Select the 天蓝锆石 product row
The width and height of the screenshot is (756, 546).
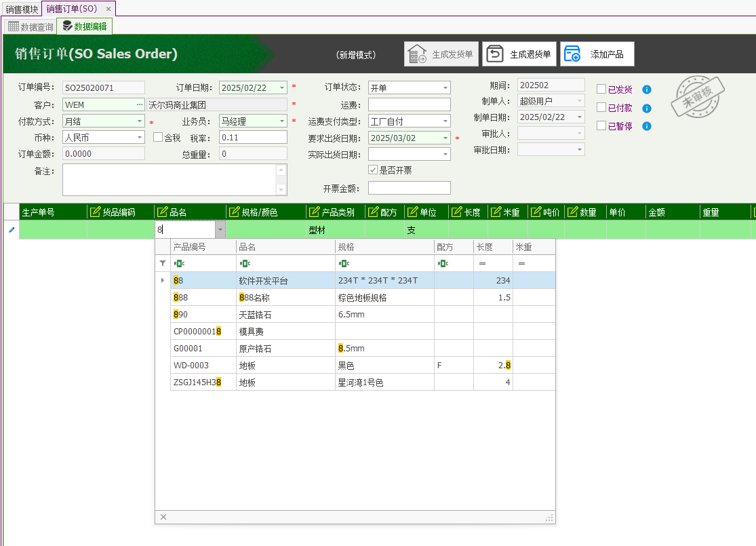[x=363, y=315]
